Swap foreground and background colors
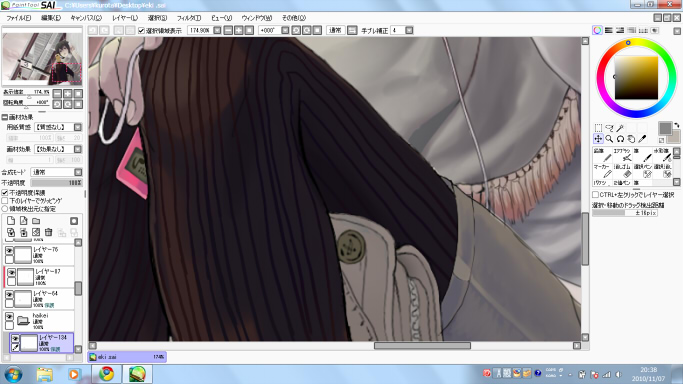 [x=676, y=125]
